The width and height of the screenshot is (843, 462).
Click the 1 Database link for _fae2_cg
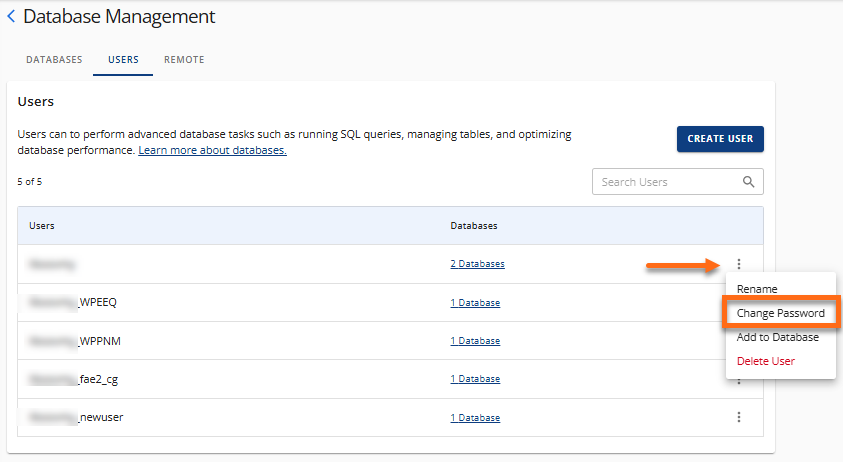(474, 379)
